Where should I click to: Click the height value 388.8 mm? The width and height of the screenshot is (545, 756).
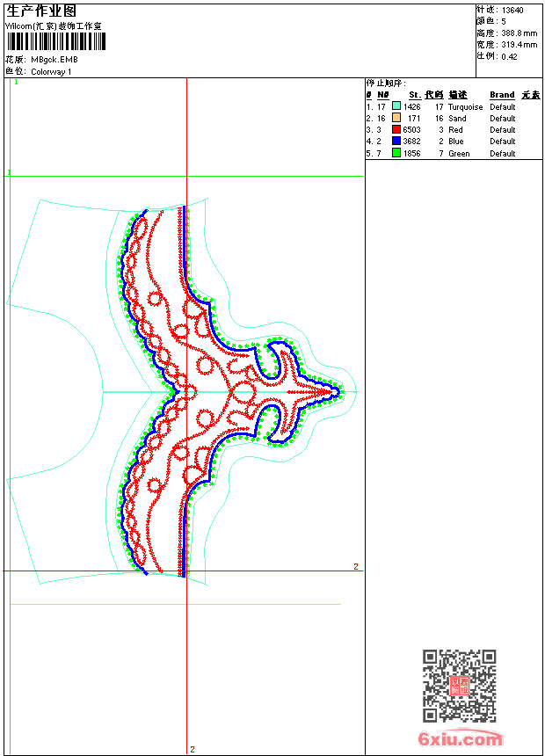pos(519,33)
